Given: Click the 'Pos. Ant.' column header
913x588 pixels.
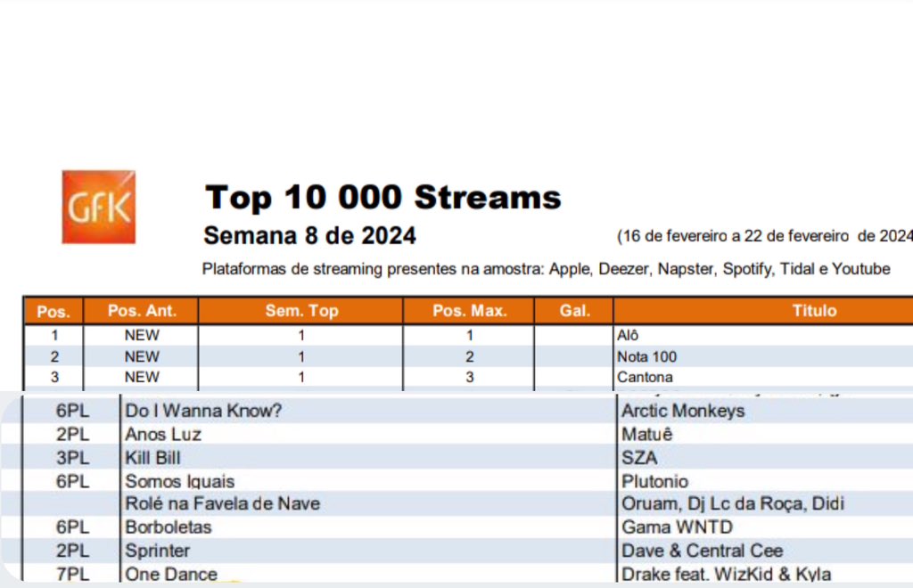Looking at the screenshot, I should (142, 311).
